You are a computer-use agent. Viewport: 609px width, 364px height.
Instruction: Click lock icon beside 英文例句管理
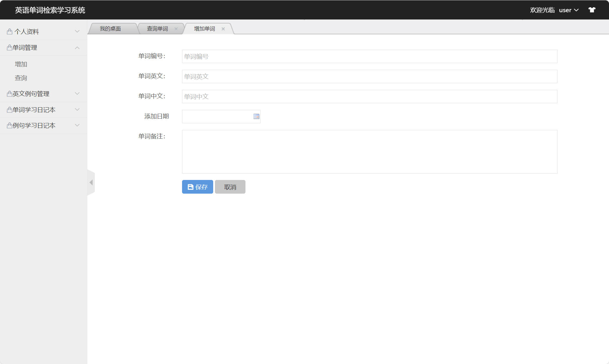(x=10, y=94)
